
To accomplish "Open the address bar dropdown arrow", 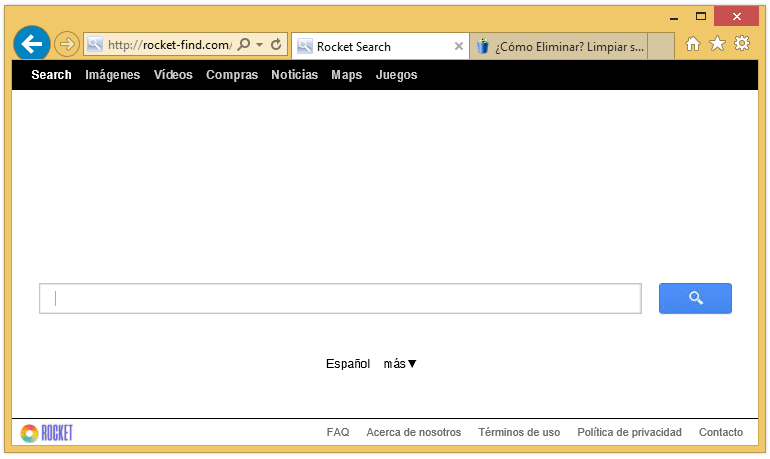I will pos(260,45).
